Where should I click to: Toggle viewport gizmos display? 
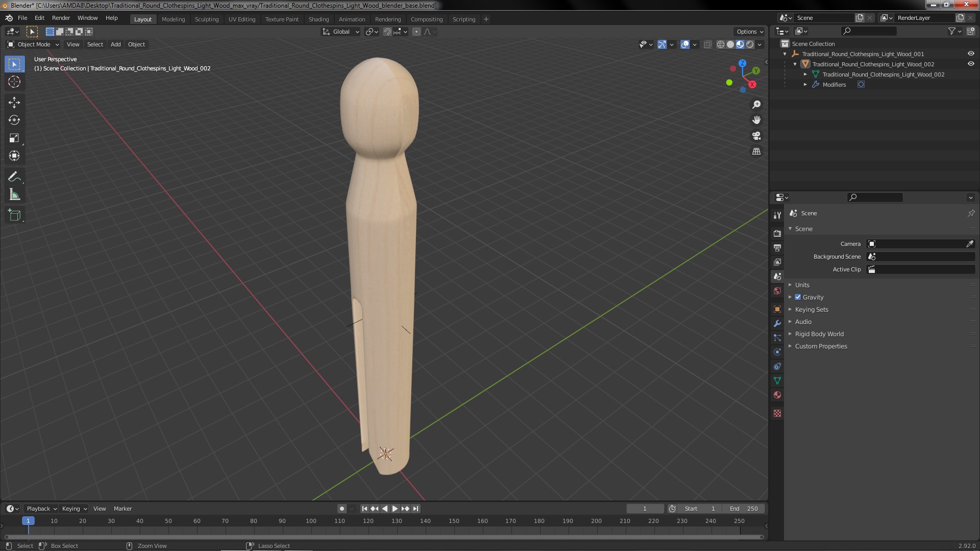[662, 44]
